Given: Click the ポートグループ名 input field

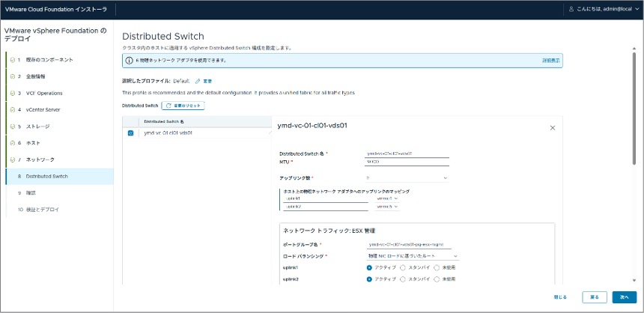Looking at the screenshot, I should pyautogui.click(x=409, y=244).
